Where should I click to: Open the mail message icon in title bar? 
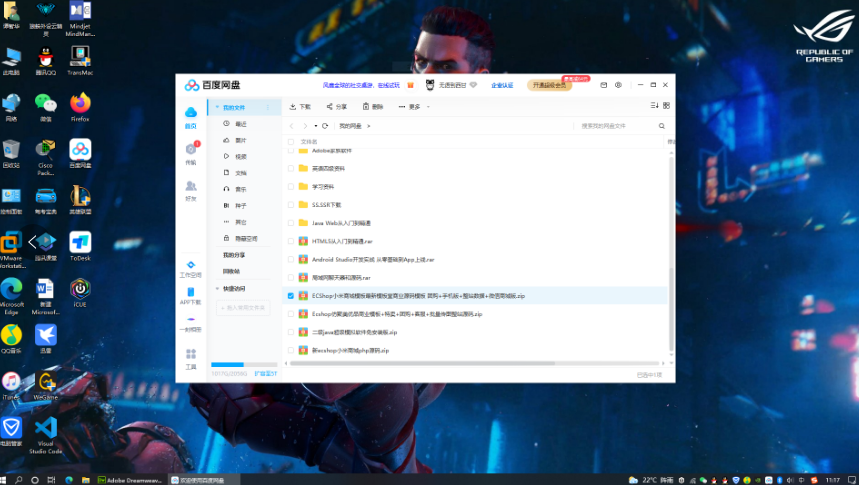(x=604, y=85)
